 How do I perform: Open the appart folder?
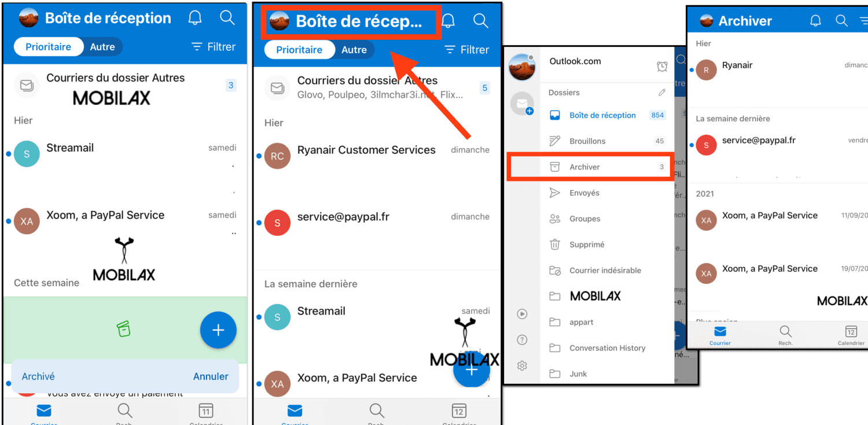click(x=608, y=322)
